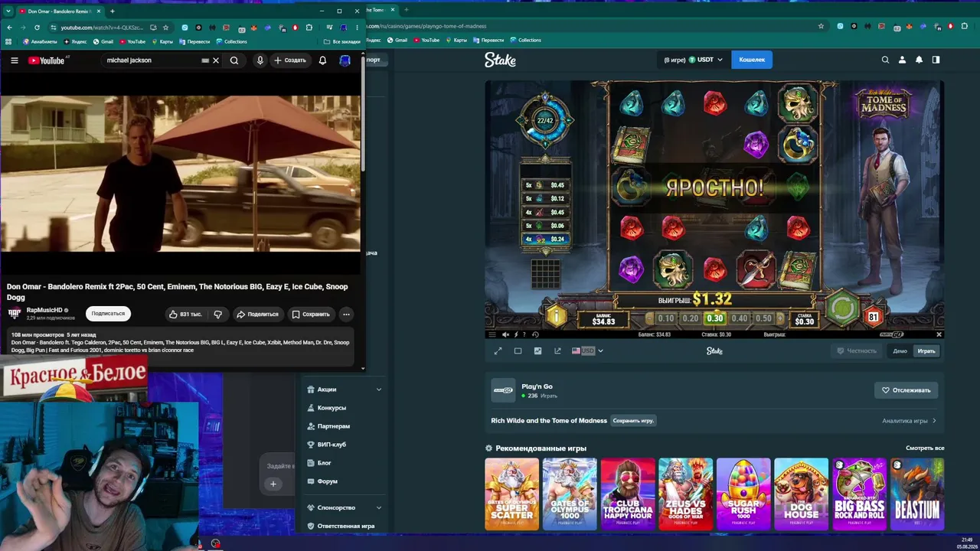The height and width of the screenshot is (551, 980).
Task: Open the ВИП-клуб sidebar item
Action: (332, 445)
